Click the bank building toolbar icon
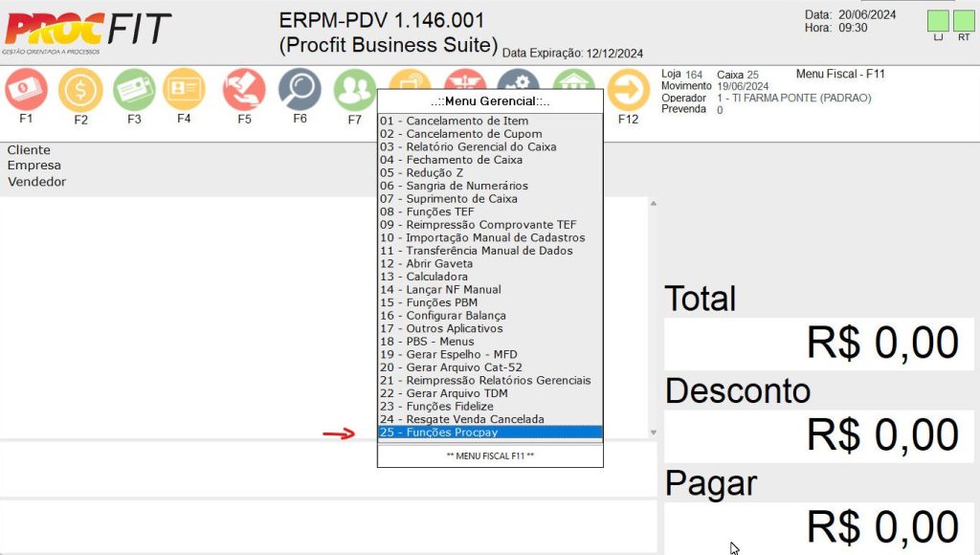This screenshot has width=980, height=555. [574, 78]
